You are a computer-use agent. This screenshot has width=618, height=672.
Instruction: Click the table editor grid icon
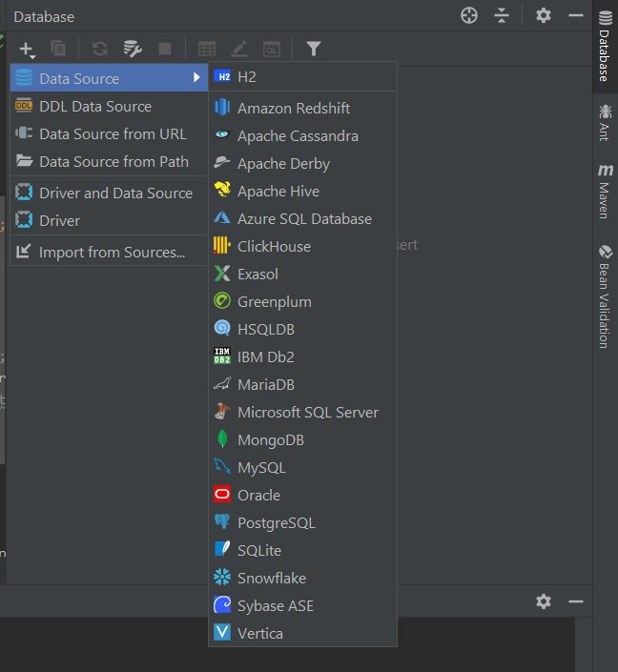[x=207, y=49]
